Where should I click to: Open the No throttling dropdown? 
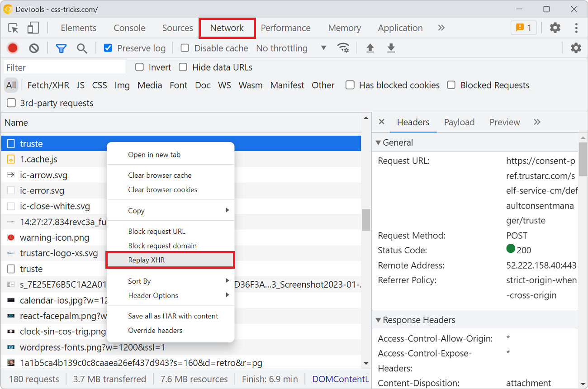[x=291, y=48]
